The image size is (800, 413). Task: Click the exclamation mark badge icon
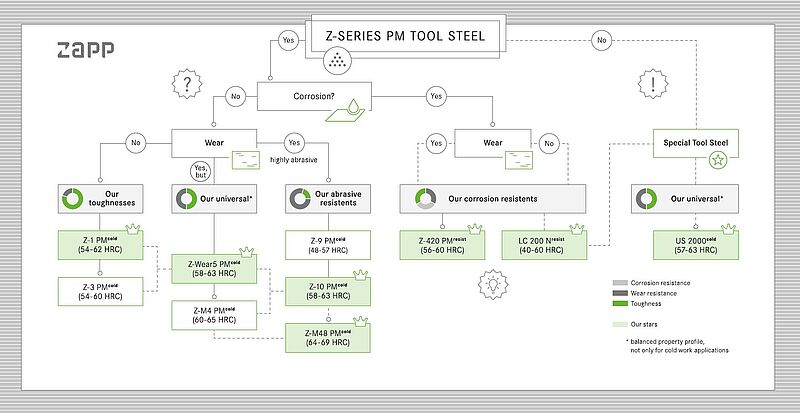653,84
